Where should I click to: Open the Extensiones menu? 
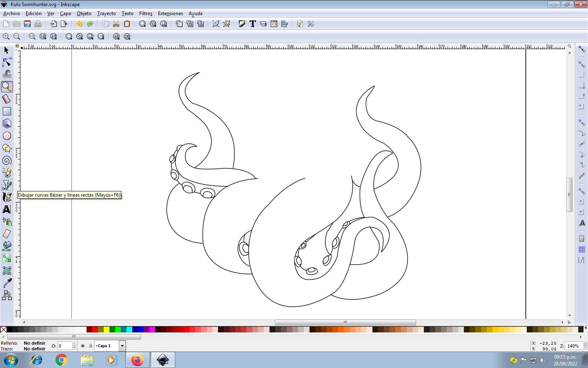coord(170,13)
